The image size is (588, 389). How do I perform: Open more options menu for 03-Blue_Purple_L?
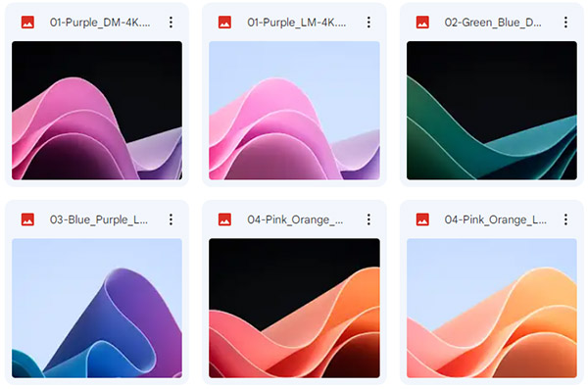tap(171, 219)
